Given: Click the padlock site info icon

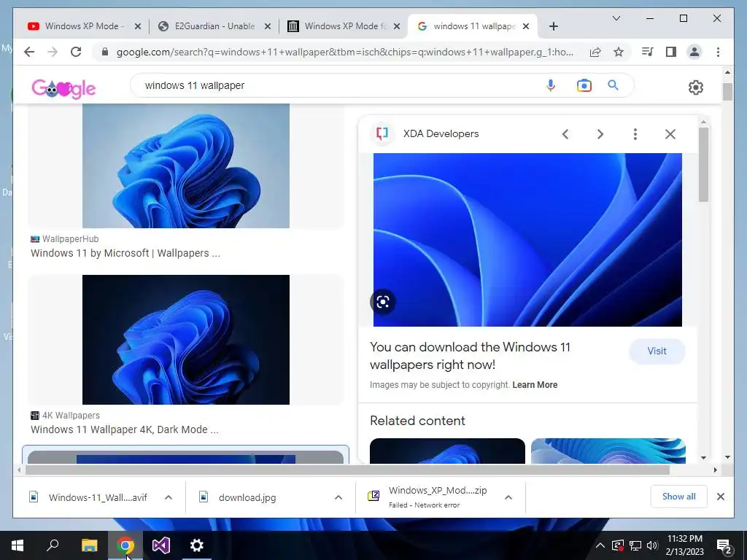Looking at the screenshot, I should pos(105,52).
